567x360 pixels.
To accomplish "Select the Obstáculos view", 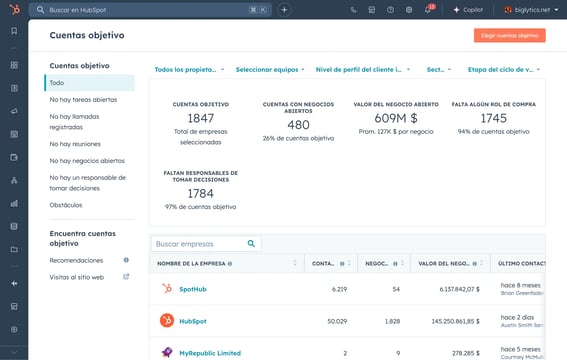I will [x=66, y=205].
